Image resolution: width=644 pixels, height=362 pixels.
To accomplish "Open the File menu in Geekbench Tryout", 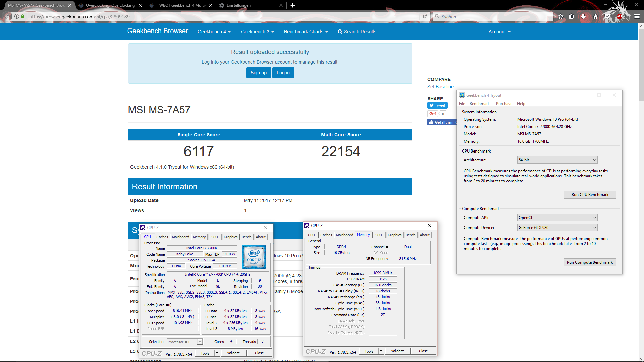I will point(462,104).
